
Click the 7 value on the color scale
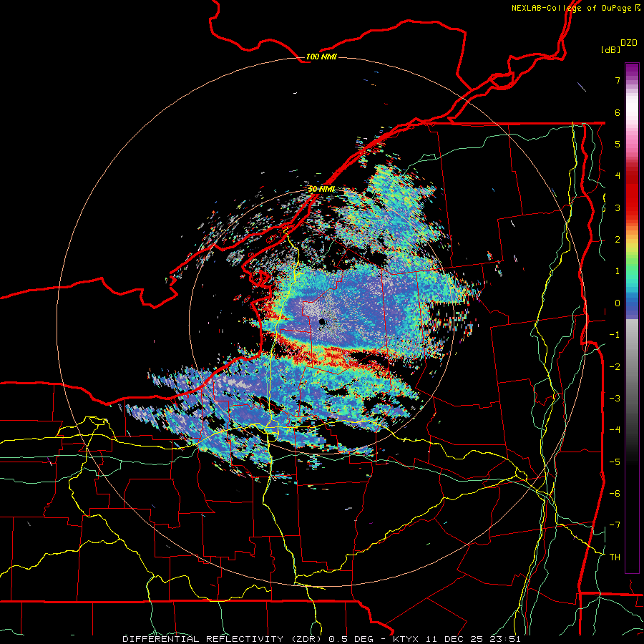click(x=618, y=80)
